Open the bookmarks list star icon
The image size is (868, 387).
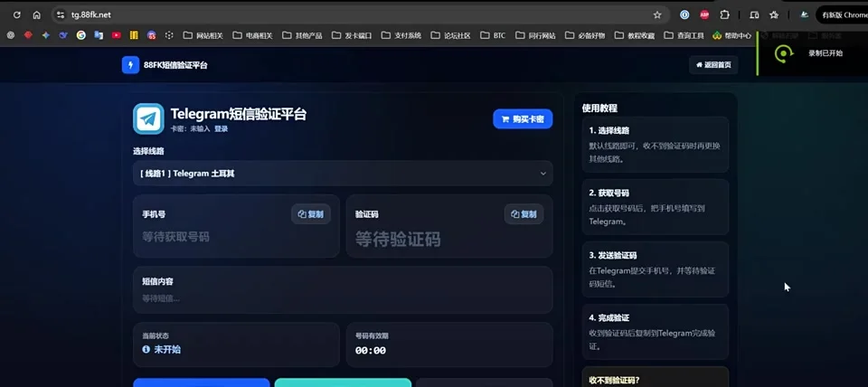click(774, 15)
